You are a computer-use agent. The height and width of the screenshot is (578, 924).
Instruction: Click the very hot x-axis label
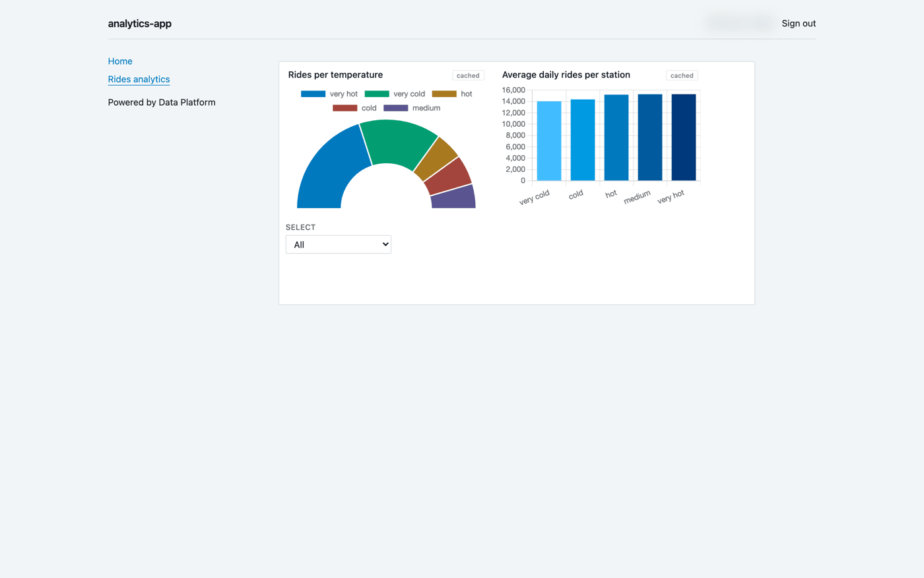tap(671, 196)
